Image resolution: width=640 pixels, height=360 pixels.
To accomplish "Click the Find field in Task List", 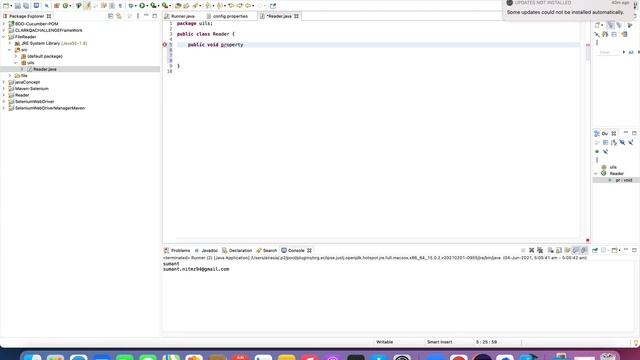I will point(607,52).
